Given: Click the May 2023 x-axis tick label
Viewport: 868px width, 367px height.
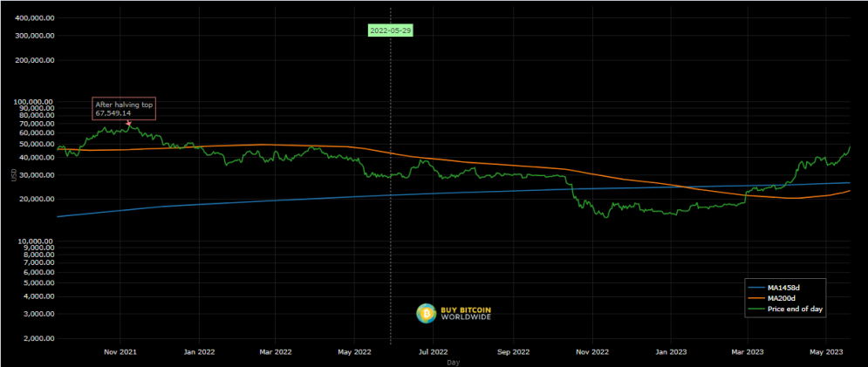Looking at the screenshot, I should [x=826, y=351].
